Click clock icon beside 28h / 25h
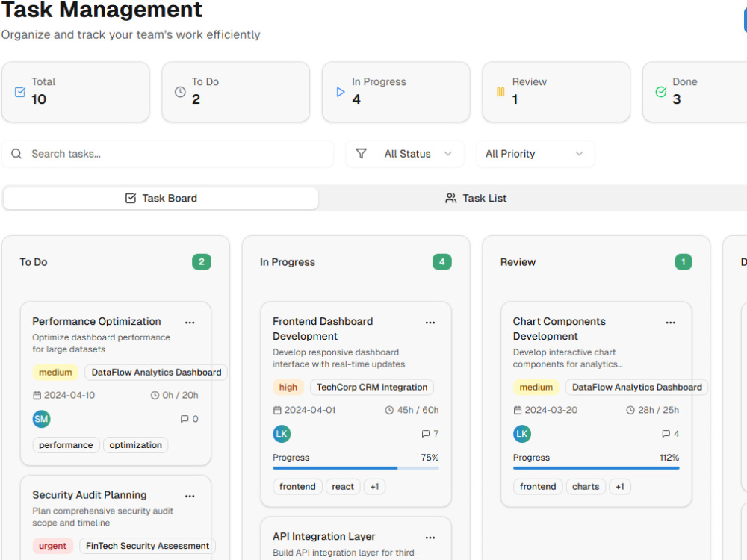This screenshot has height=560, width=747. point(630,410)
